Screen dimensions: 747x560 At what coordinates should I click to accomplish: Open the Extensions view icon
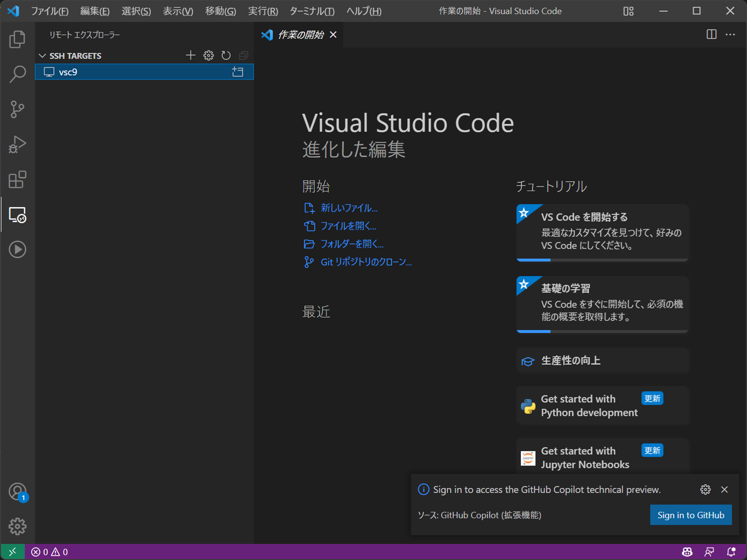17,180
